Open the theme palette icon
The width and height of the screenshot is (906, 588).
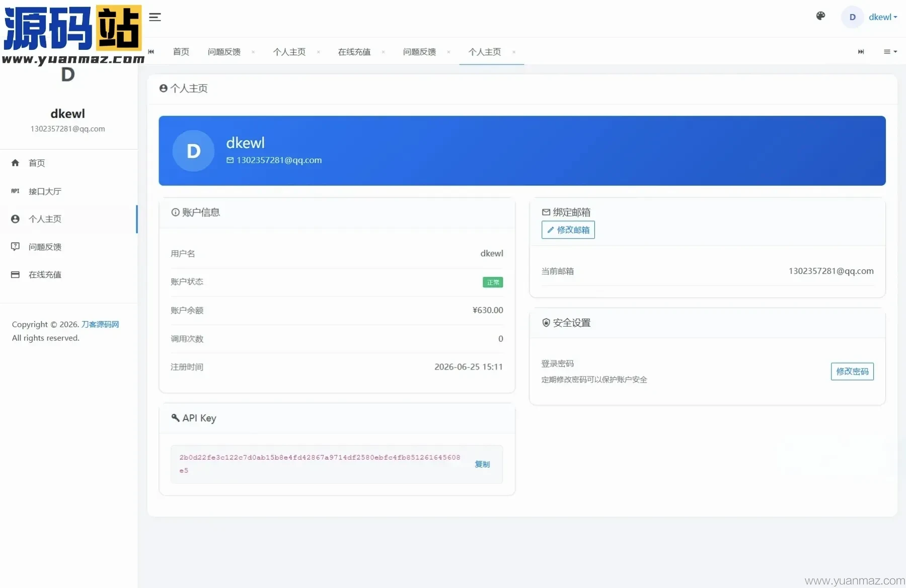tap(820, 16)
